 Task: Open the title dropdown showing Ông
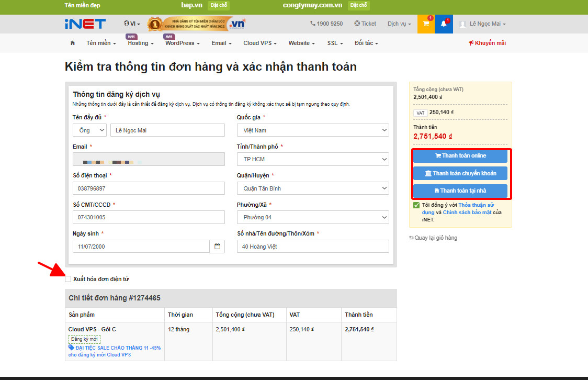pyautogui.click(x=89, y=130)
